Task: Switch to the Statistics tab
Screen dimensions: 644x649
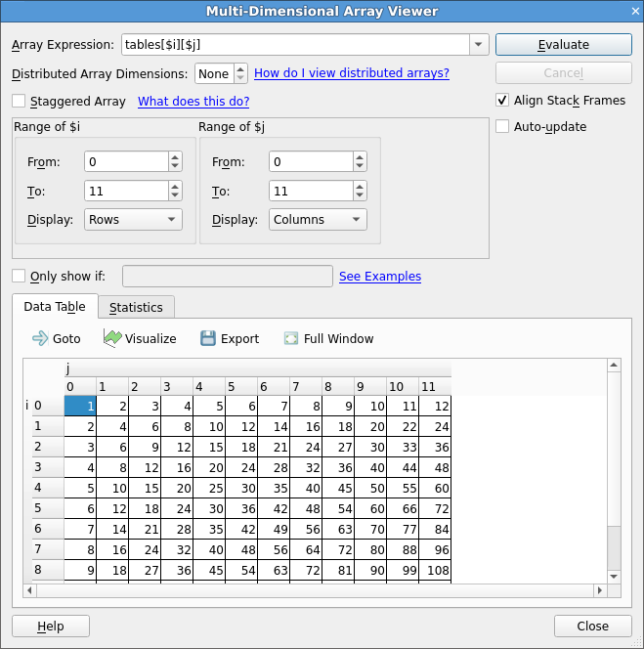Action: point(136,307)
